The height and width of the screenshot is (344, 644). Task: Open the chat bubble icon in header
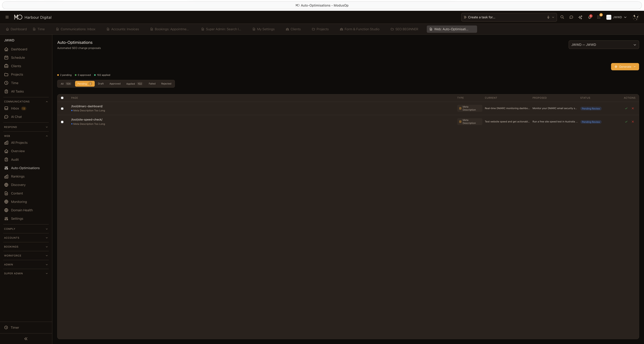tap(571, 17)
